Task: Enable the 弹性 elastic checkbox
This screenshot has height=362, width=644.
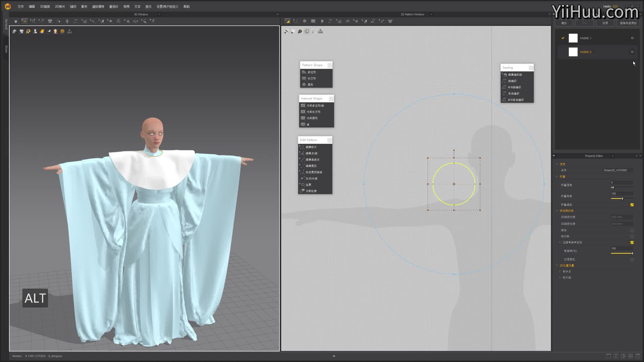Action: [x=632, y=231]
